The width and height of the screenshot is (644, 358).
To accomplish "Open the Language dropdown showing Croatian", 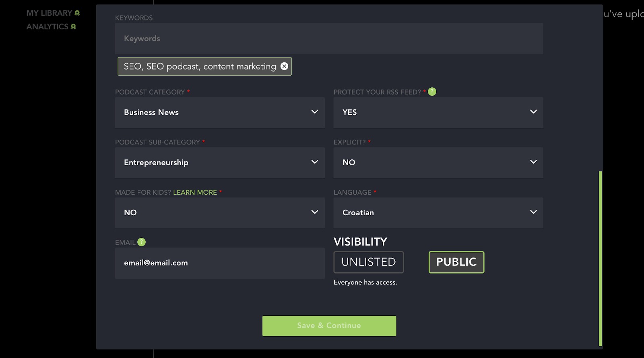I will pos(438,213).
